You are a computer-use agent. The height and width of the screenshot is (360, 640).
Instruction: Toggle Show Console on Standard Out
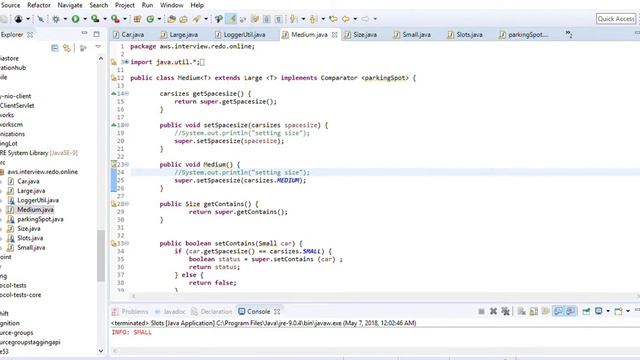[x=558, y=311]
